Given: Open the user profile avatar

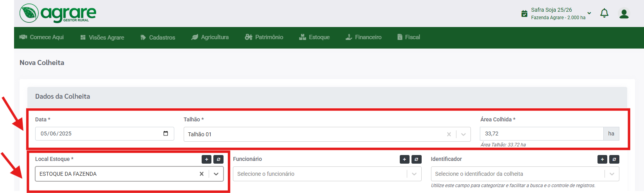Looking at the screenshot, I should 624,14.
